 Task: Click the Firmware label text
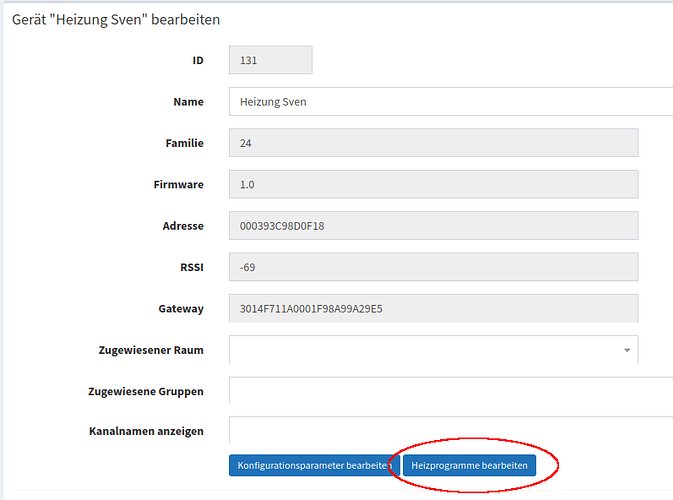pyautogui.click(x=178, y=185)
